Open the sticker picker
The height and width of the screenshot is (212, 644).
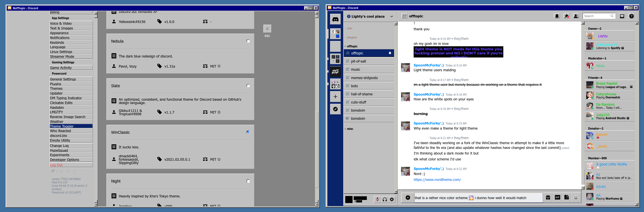(x=566, y=197)
